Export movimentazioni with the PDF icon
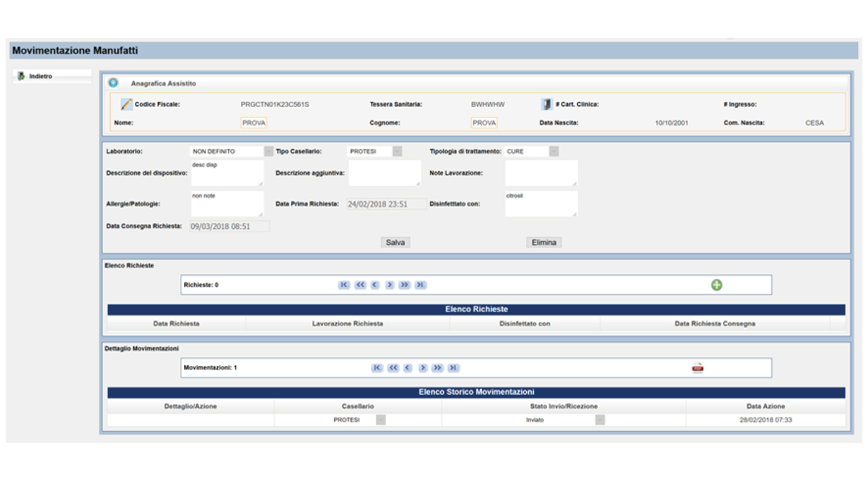Viewport: 868px width, 481px height. [x=697, y=367]
